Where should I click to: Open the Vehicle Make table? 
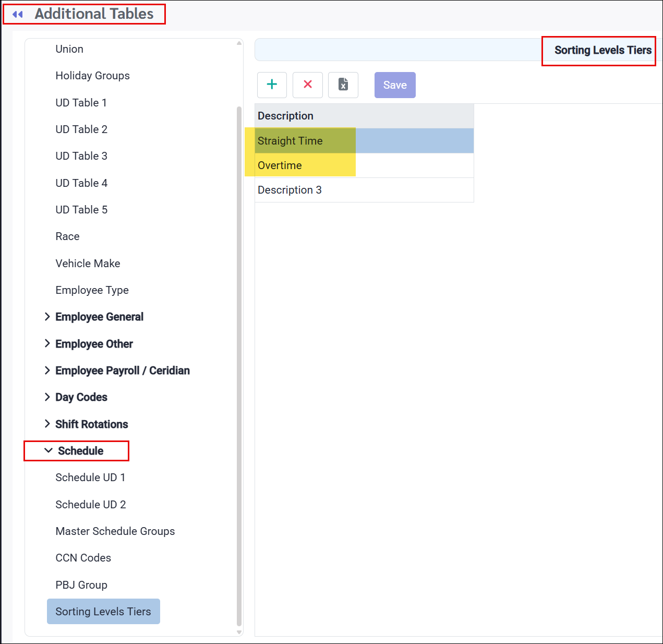(x=88, y=264)
